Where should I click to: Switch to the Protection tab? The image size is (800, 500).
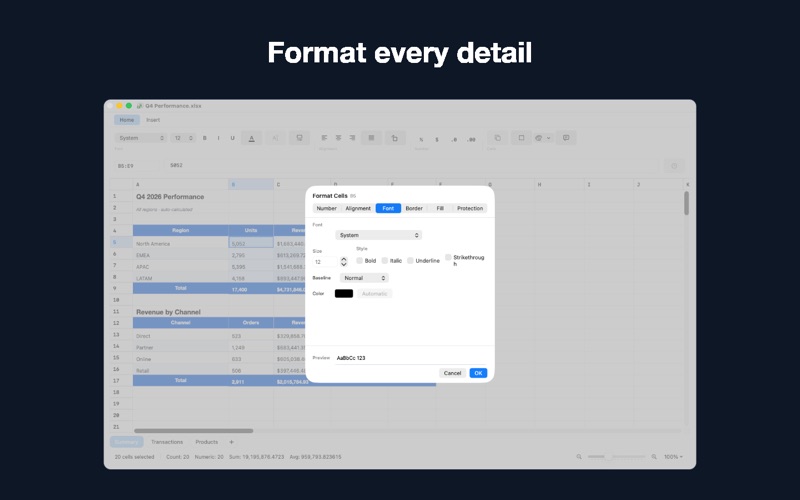470,209
